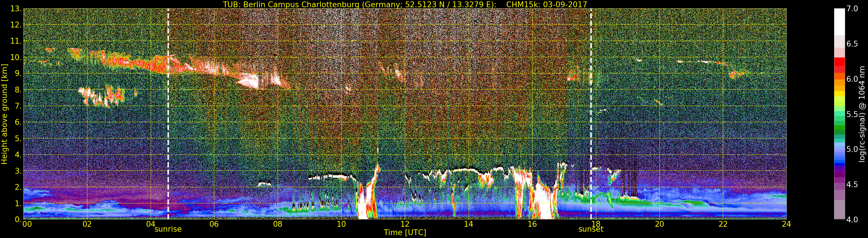868x238 pixels.
Task: Click the height axis tick '12.'
Action: click(x=16, y=25)
